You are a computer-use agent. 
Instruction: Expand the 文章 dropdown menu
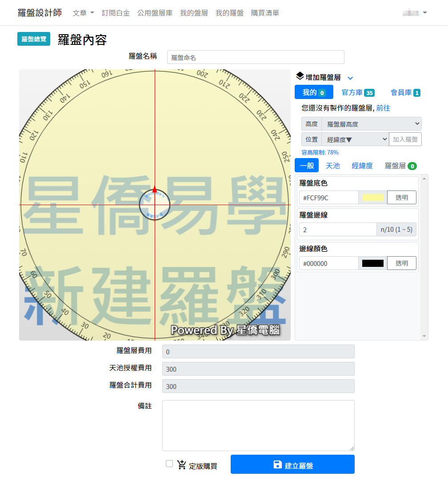83,12
